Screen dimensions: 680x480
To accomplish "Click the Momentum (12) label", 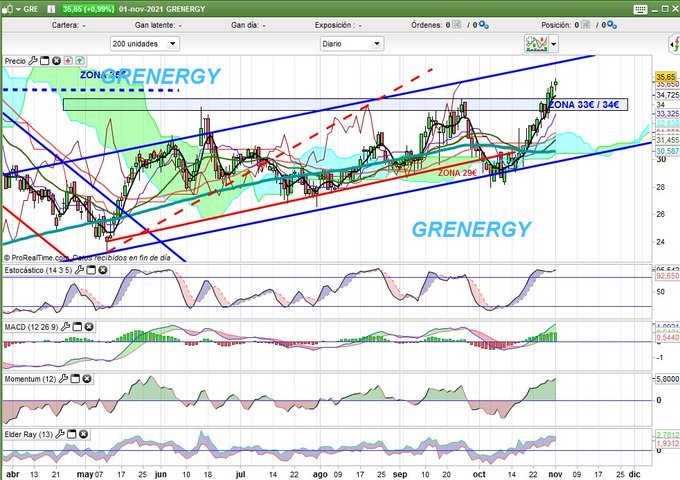I will (x=30, y=379).
